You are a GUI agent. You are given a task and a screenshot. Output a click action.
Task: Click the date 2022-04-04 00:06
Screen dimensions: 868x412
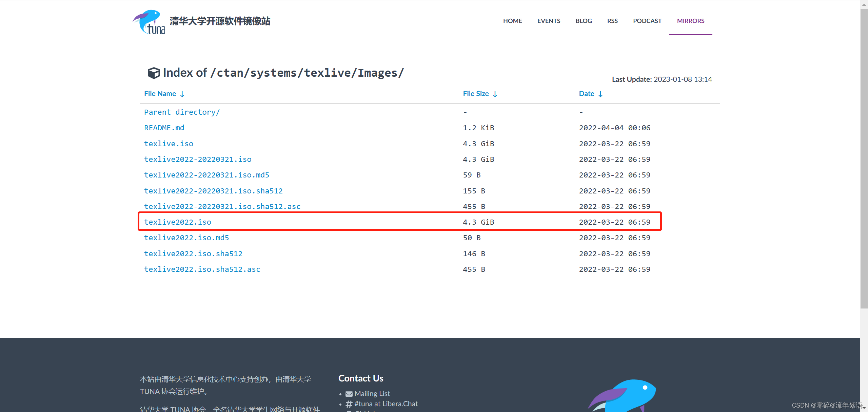(614, 128)
